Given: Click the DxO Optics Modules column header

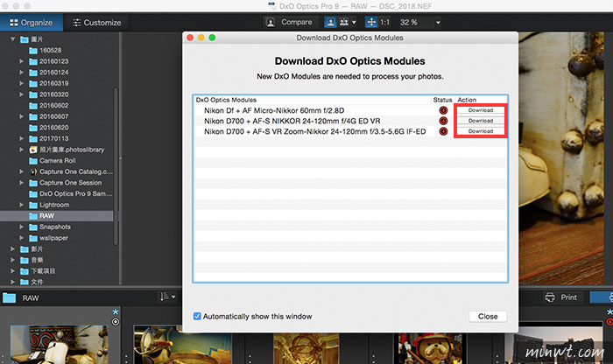Looking at the screenshot, I should 226,100.
